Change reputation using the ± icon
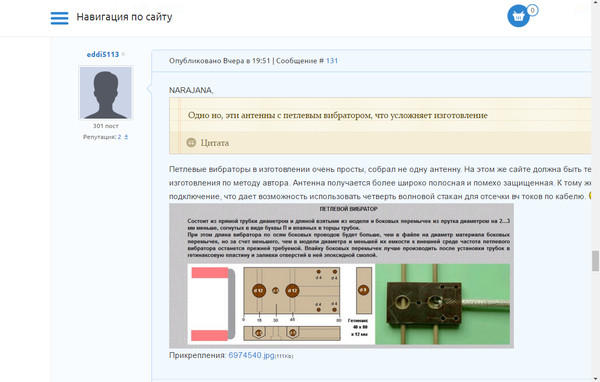The width and height of the screenshot is (600, 382). (x=126, y=137)
